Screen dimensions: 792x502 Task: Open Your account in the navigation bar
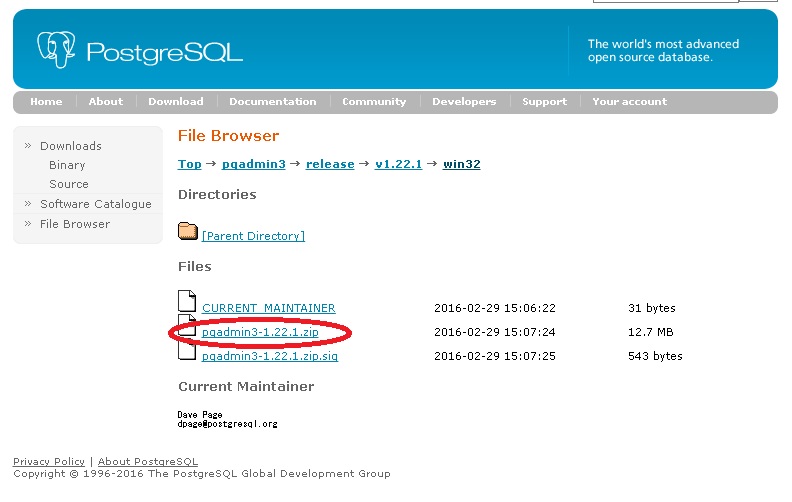tap(629, 102)
